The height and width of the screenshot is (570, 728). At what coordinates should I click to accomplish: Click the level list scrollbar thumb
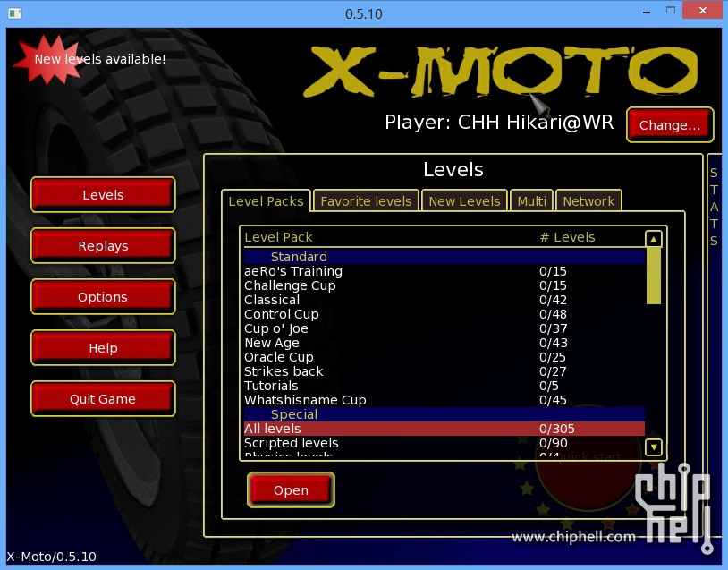653,276
